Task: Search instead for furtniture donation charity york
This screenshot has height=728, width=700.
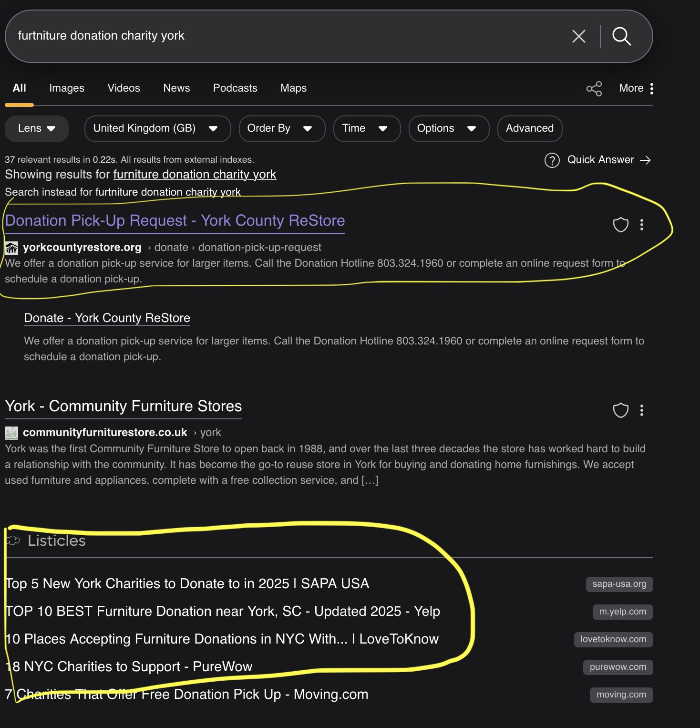Action: 168,192
